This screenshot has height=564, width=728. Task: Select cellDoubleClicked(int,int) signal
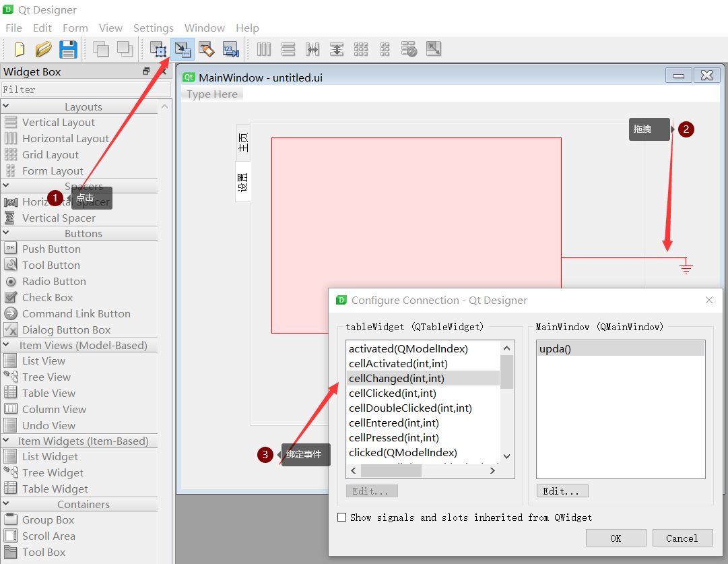[423, 408]
